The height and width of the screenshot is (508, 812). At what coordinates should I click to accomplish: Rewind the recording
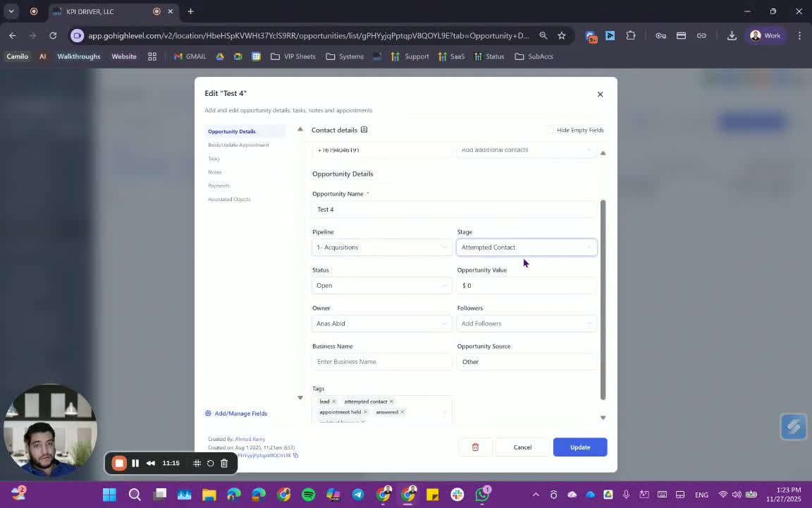coord(150,463)
